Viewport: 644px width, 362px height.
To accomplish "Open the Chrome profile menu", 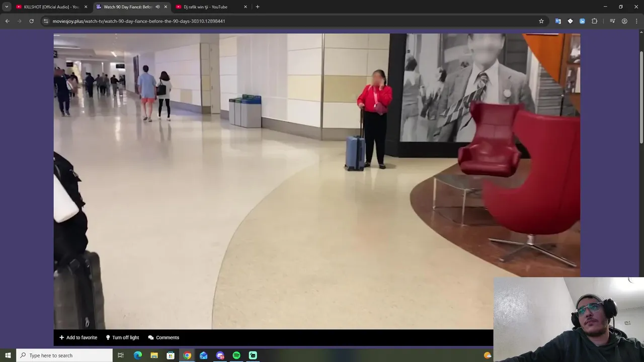I will (x=624, y=21).
